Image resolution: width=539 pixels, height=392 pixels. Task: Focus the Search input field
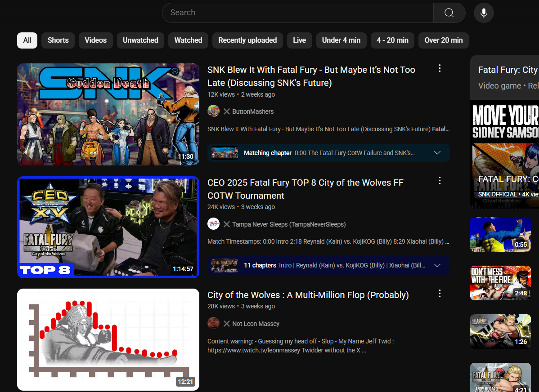298,13
